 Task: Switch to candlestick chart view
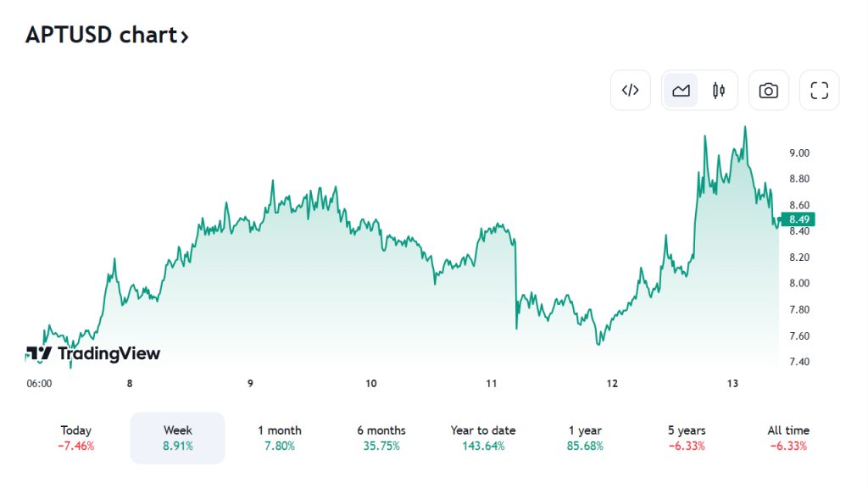click(x=719, y=91)
